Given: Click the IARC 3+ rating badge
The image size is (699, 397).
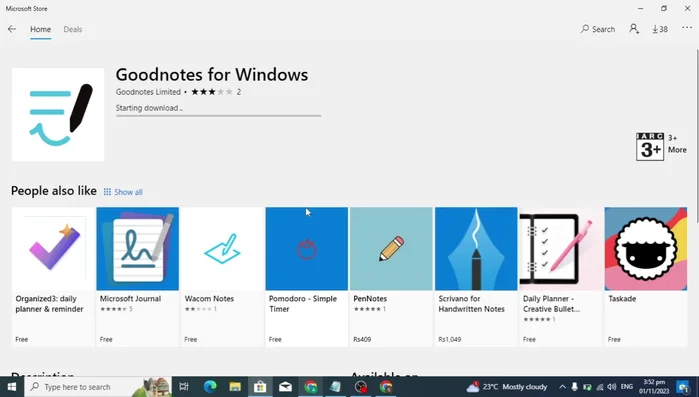Looking at the screenshot, I should pyautogui.click(x=650, y=147).
